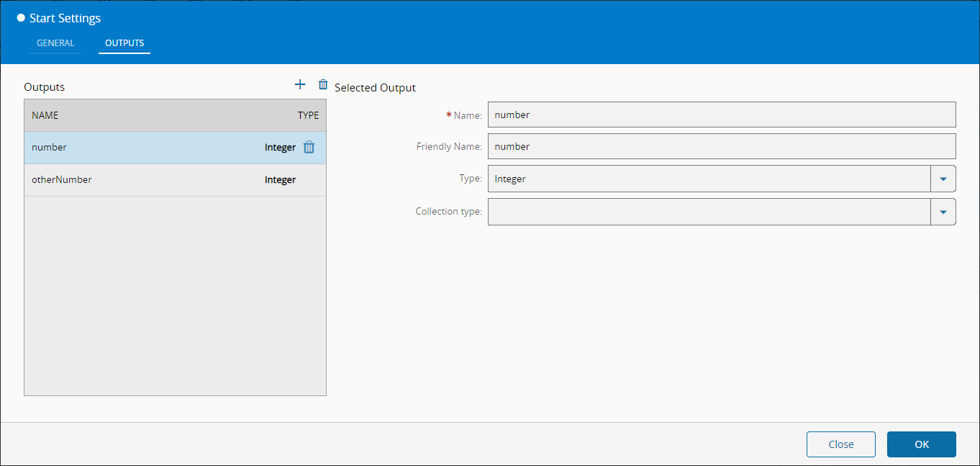Open the Collection type dropdown arrow

click(x=943, y=212)
